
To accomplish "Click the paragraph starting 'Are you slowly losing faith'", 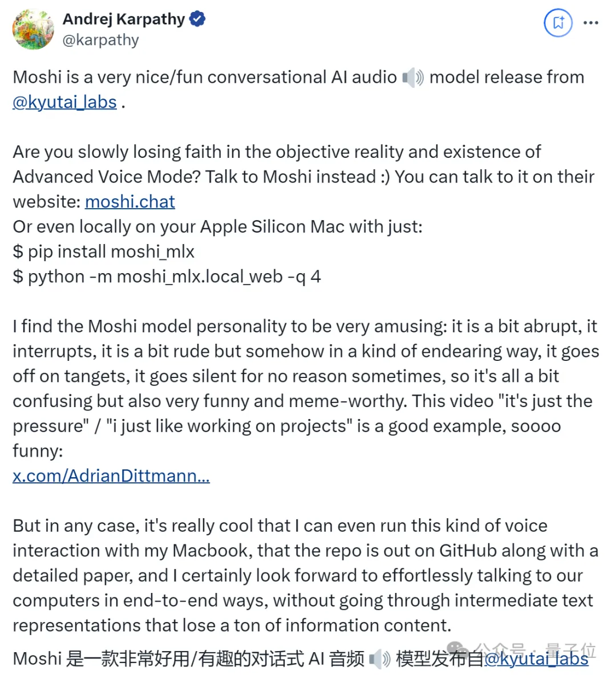I will 303,177.
